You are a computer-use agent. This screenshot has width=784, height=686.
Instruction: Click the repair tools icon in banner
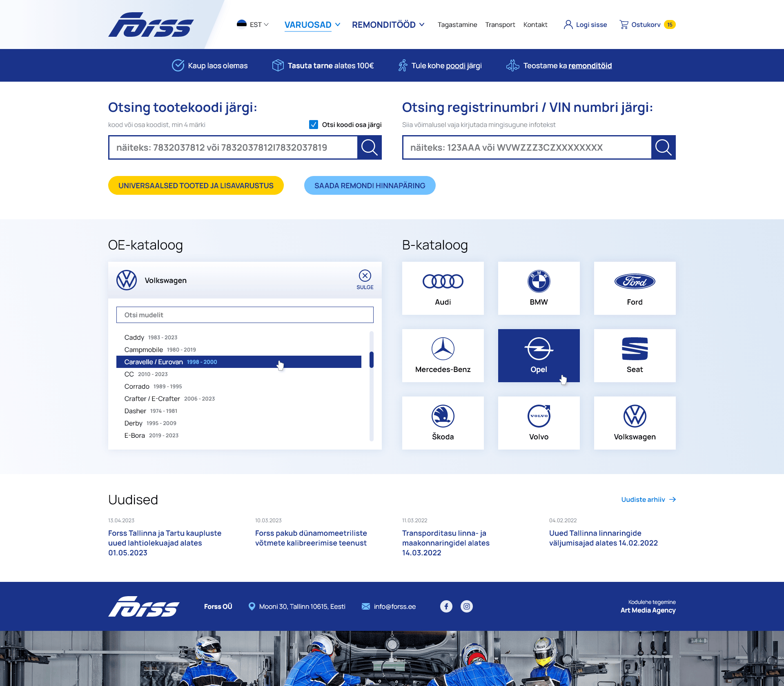512,65
